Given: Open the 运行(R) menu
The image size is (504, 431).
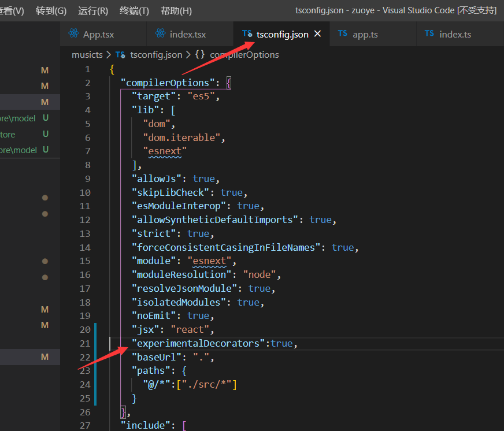Looking at the screenshot, I should pyautogui.click(x=93, y=11).
